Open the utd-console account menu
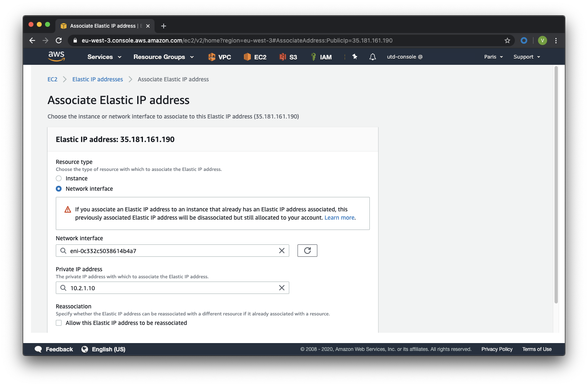Viewport: 588px width, 386px height. coord(405,57)
